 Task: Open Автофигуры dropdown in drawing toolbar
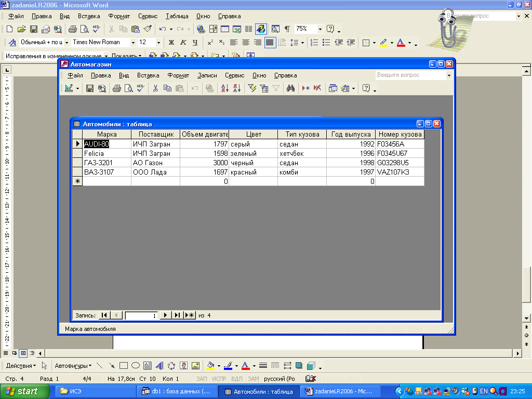tap(73, 366)
